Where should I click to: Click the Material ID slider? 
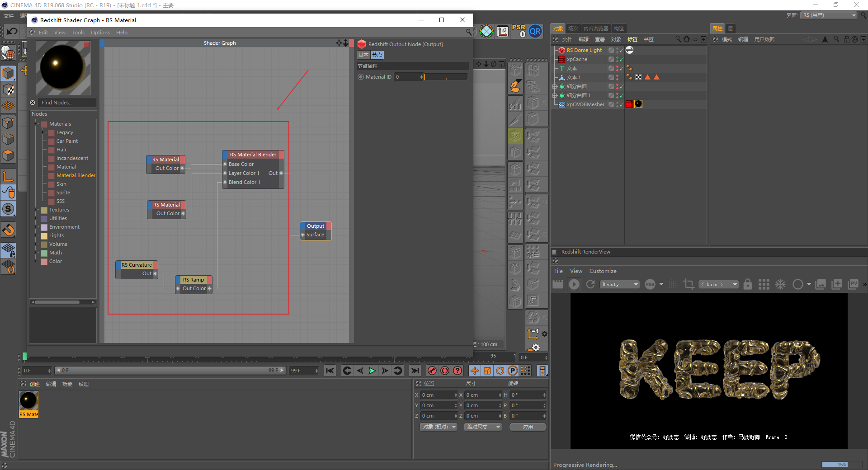pyautogui.click(x=446, y=77)
